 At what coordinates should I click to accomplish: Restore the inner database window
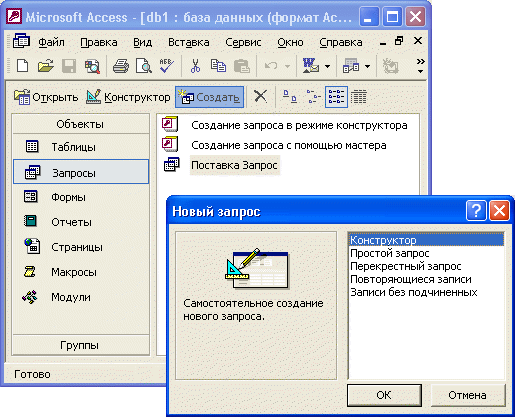(399, 41)
